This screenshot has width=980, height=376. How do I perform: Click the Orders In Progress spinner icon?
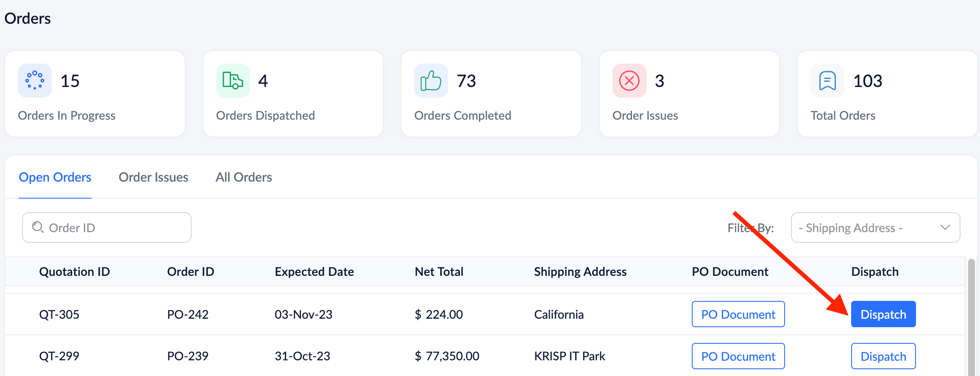point(35,81)
